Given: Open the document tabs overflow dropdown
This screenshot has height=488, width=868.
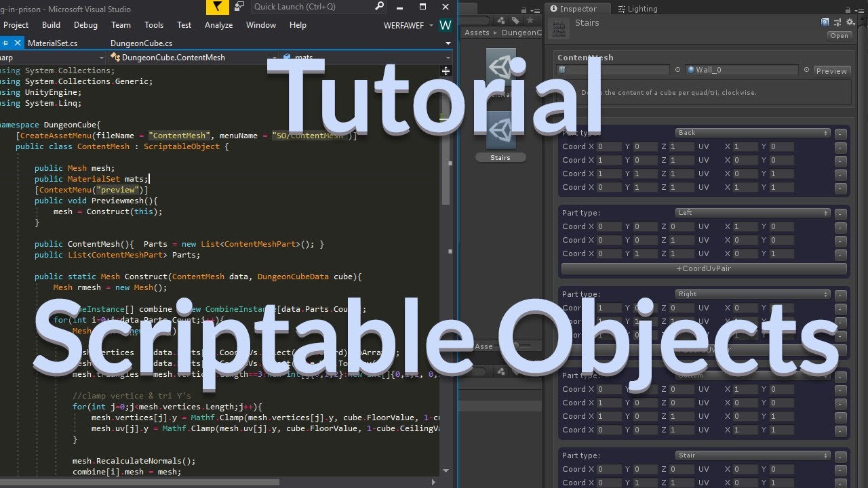Looking at the screenshot, I should [448, 43].
